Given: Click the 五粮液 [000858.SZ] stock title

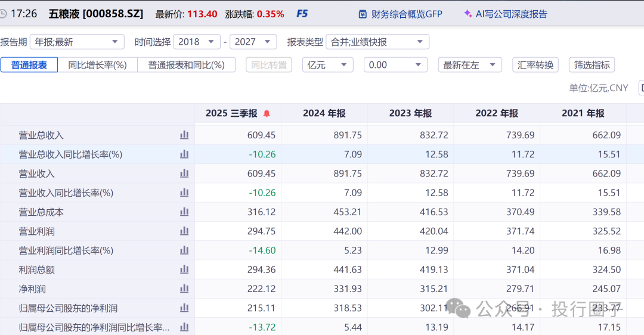Looking at the screenshot, I should [x=96, y=14].
